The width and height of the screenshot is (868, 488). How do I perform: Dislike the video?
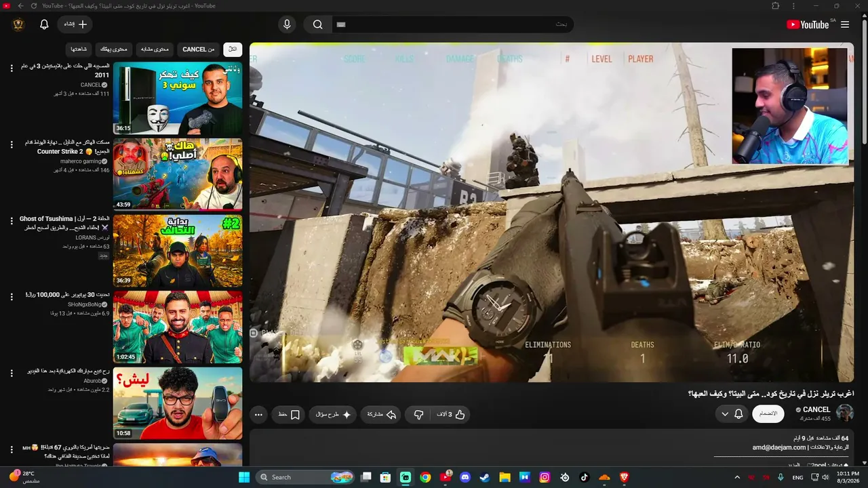coord(419,414)
